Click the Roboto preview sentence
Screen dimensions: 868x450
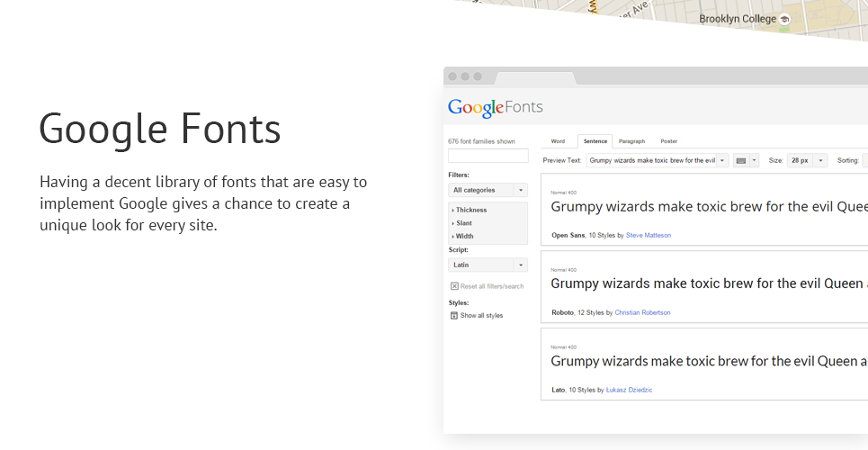[x=709, y=284]
